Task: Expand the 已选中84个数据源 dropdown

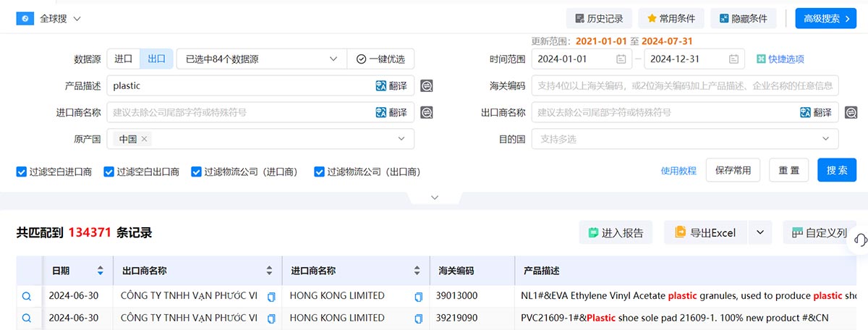Action: 261,59
